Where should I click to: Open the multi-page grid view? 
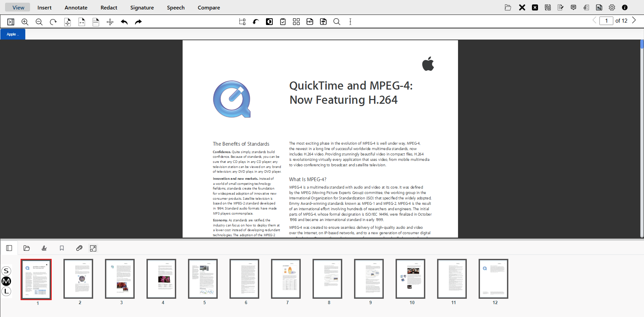pyautogui.click(x=296, y=22)
